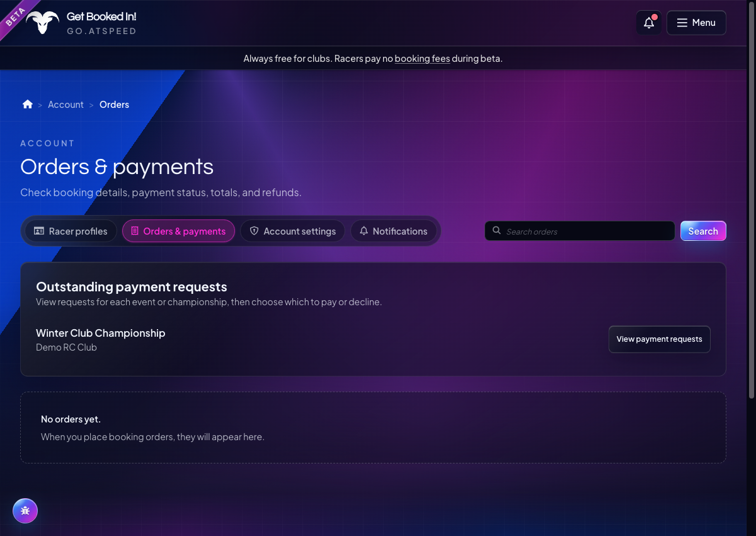
Task: Click the Winter Club Championship text
Action: pos(101,333)
